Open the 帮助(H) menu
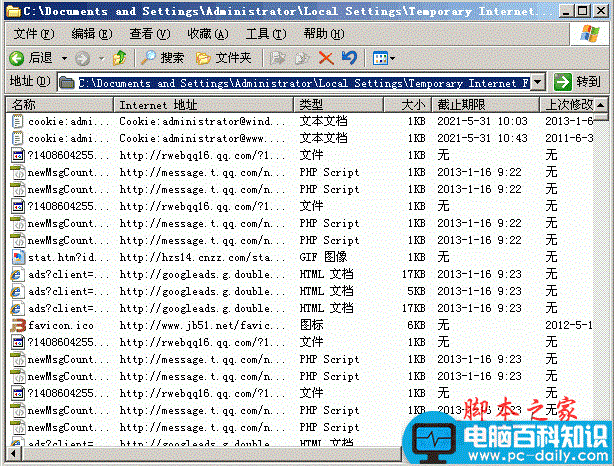The image size is (614, 466). point(324,34)
